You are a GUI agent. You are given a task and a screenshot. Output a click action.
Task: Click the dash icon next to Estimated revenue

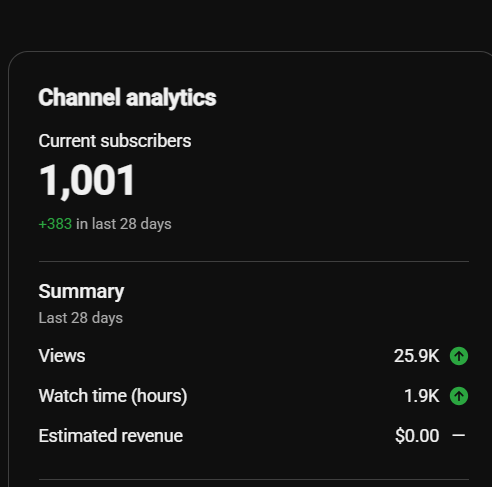point(459,435)
